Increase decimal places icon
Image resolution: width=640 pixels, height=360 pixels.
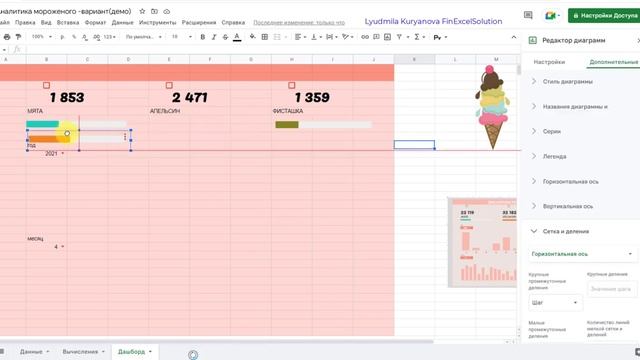click(96, 37)
